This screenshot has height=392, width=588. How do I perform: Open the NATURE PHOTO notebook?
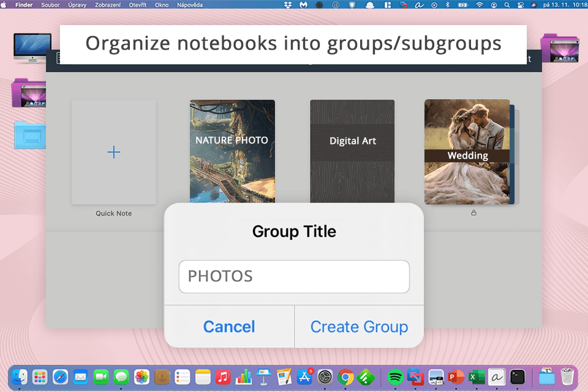pyautogui.click(x=232, y=150)
